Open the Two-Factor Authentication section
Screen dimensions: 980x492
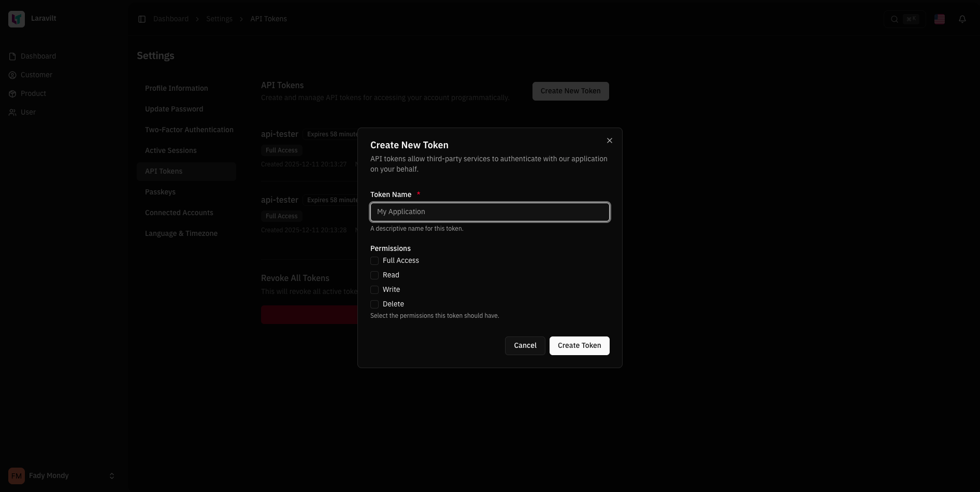point(189,130)
